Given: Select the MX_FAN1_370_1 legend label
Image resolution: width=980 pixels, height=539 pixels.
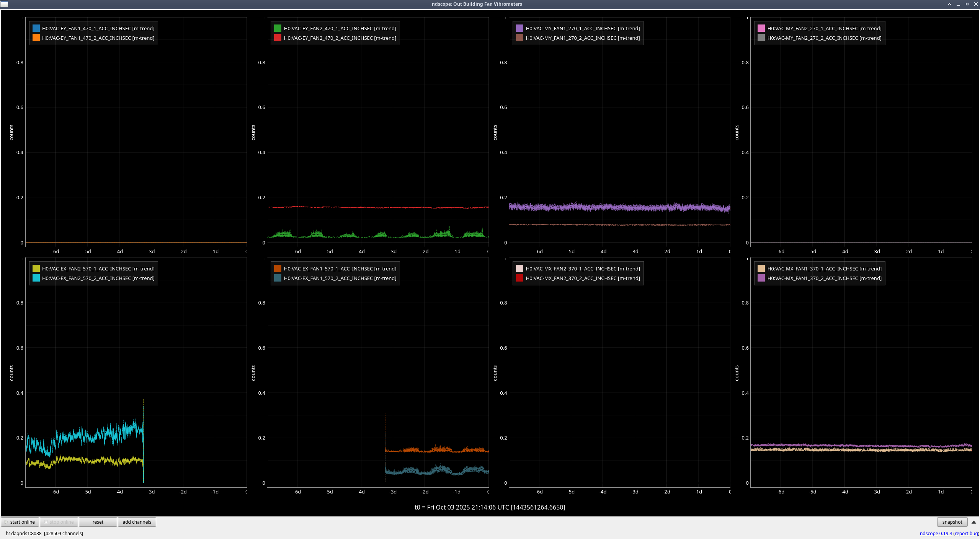Looking at the screenshot, I should (x=824, y=269).
